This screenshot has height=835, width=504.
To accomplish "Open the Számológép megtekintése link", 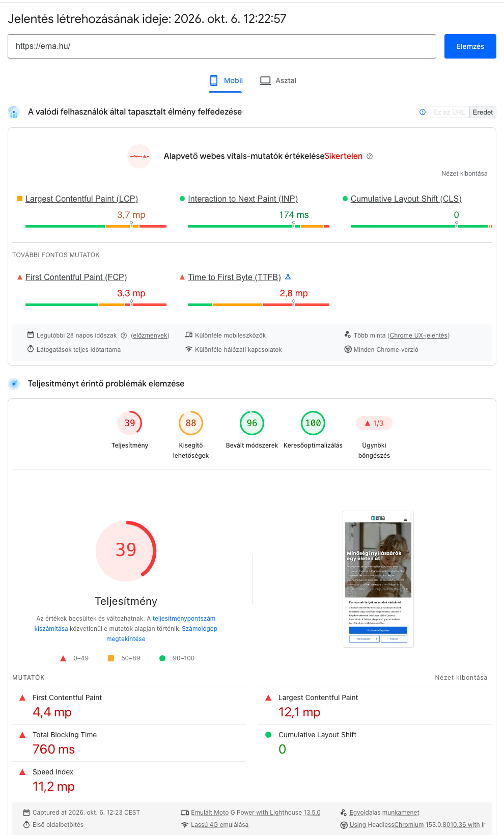I will pos(162,634).
